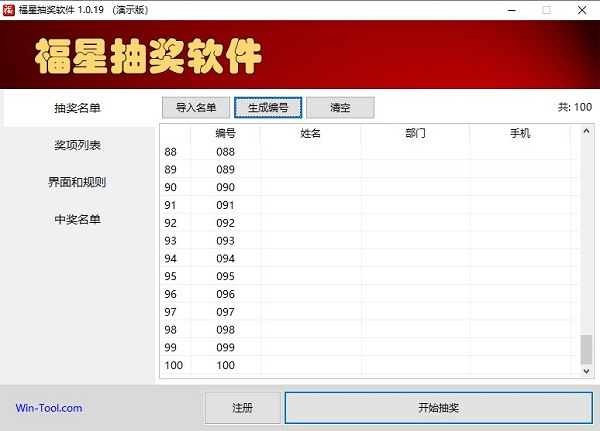Click the 注册 button
Viewport: 600px width, 431px height.
tap(243, 408)
